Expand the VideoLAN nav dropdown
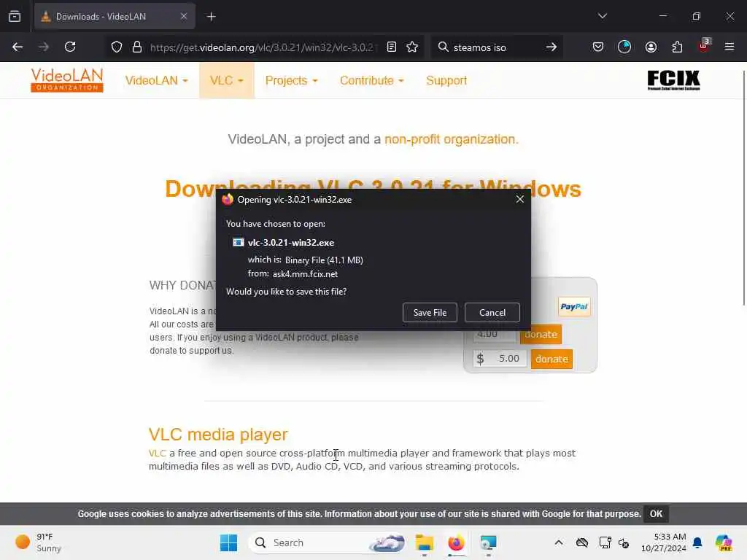This screenshot has height=560, width=747. [x=156, y=80]
